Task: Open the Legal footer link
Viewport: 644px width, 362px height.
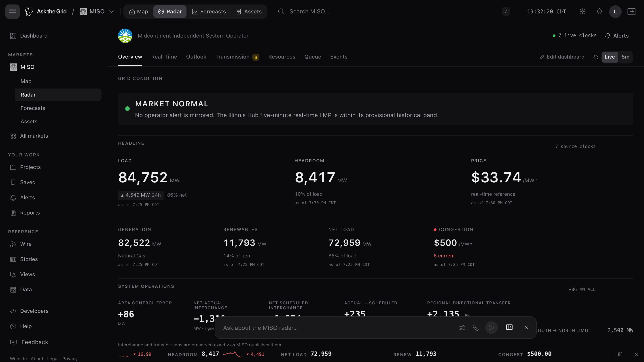Action: pyautogui.click(x=53, y=359)
